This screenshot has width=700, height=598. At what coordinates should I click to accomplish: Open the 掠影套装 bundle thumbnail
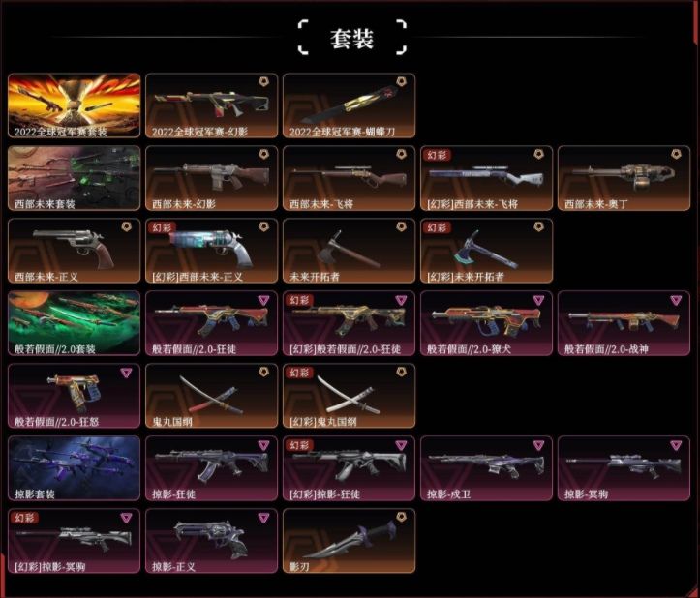(75, 468)
